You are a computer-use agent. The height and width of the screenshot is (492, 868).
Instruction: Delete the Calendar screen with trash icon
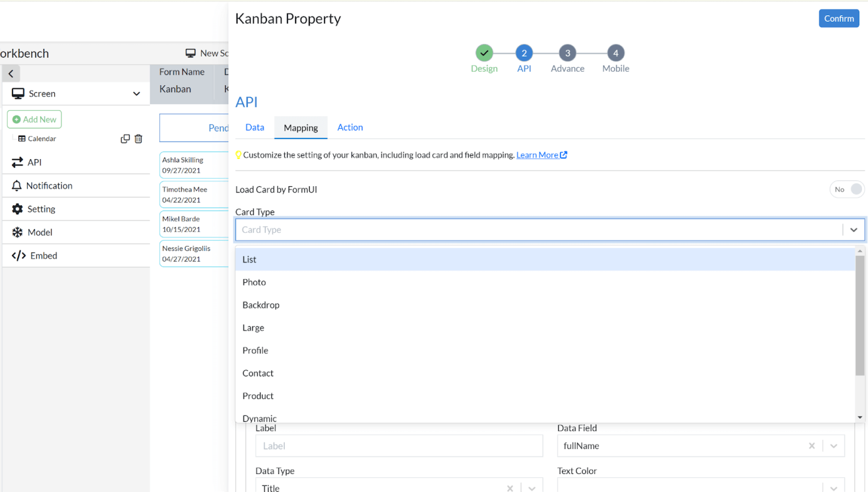(x=139, y=138)
